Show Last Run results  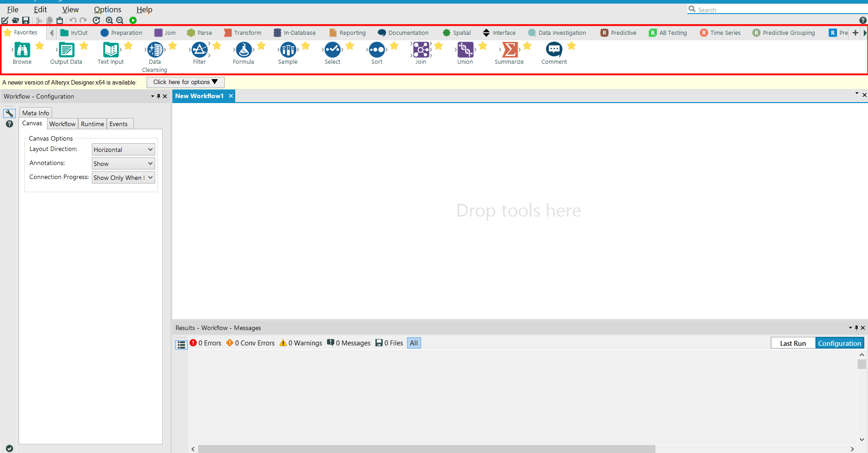[792, 343]
